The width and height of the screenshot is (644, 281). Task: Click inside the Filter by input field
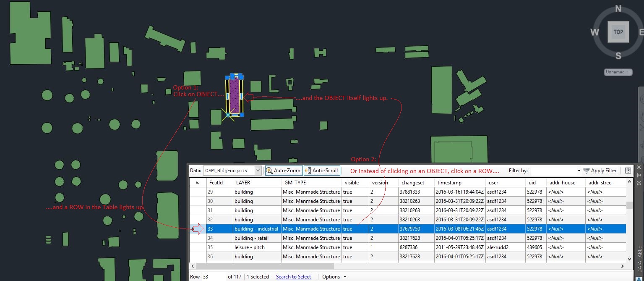point(554,171)
